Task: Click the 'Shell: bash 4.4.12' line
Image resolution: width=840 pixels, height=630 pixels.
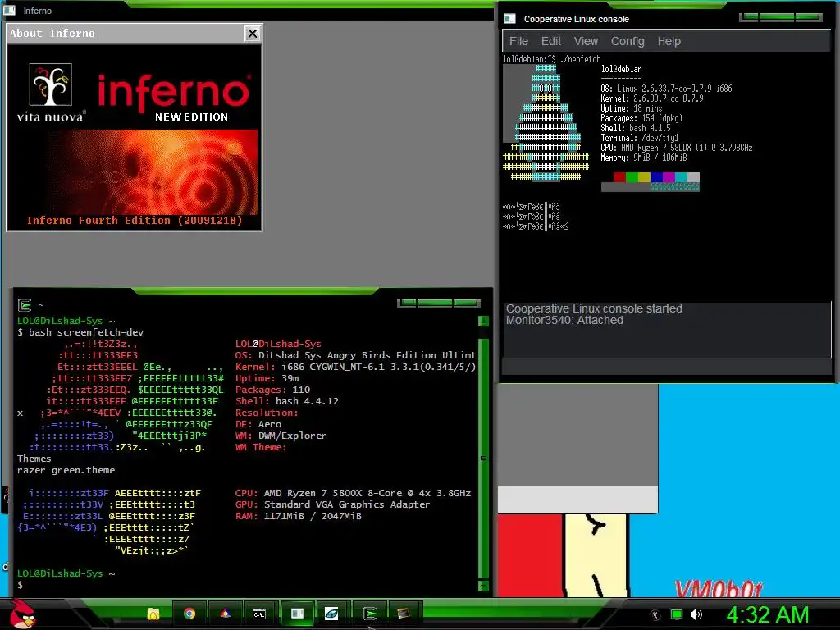Action: point(286,401)
